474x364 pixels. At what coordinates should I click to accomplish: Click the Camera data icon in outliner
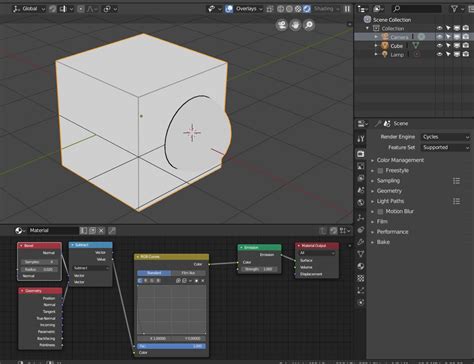pos(421,37)
